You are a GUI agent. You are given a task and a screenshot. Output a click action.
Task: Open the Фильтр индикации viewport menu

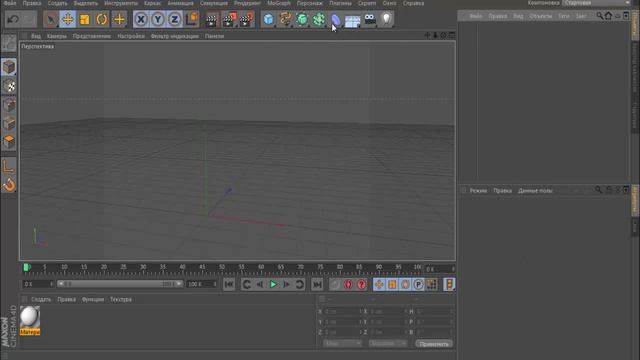click(x=174, y=36)
